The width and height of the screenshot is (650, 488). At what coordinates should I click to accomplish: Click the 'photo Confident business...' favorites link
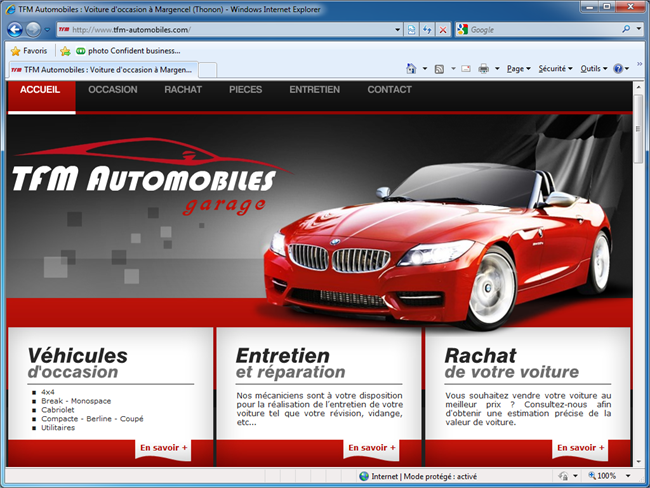point(133,50)
